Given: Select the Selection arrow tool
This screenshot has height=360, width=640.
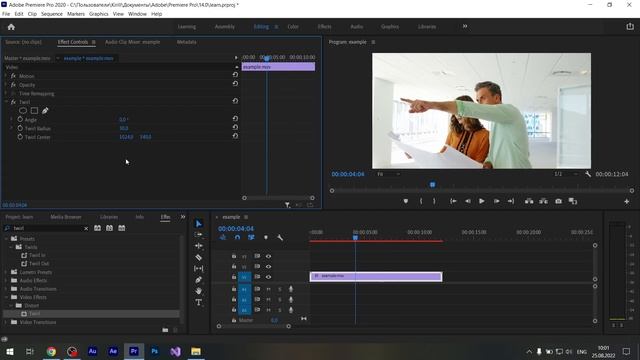Looking at the screenshot, I should pos(198,224).
